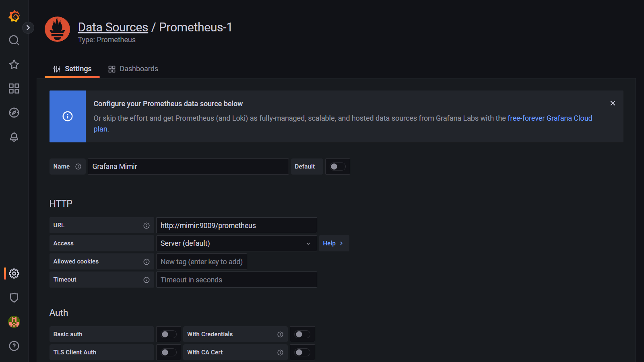Click the Grafana logo home icon
644x362 pixels.
14,16
